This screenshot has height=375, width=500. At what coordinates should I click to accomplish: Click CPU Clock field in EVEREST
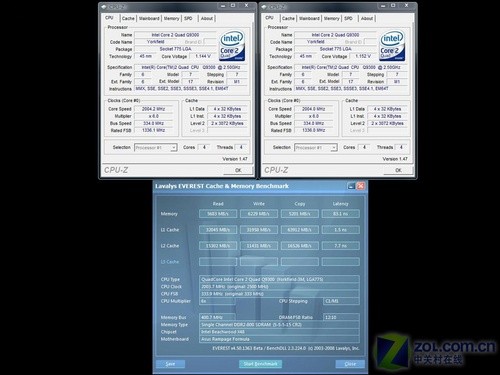[279, 287]
